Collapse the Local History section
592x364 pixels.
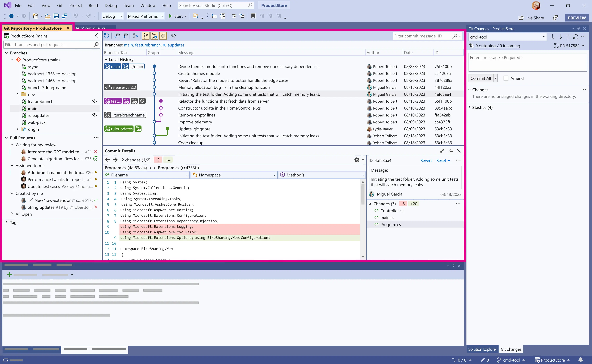pos(106,59)
